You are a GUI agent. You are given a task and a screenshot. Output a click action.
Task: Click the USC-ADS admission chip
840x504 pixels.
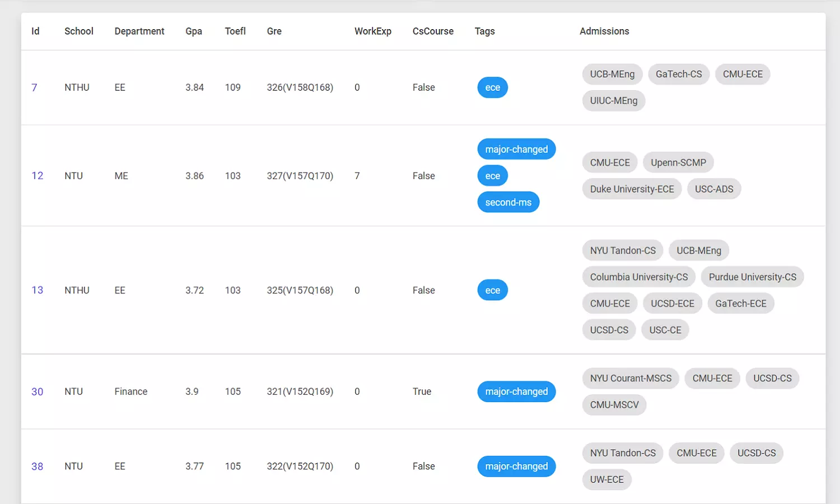tap(713, 189)
